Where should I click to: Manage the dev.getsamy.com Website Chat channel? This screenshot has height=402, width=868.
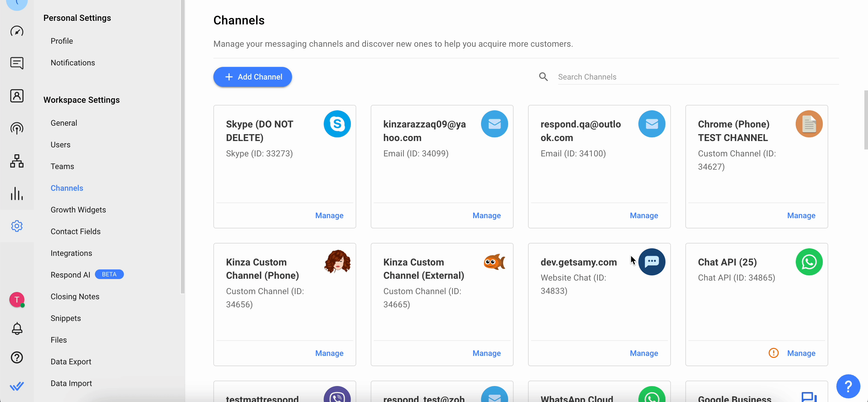(x=643, y=353)
